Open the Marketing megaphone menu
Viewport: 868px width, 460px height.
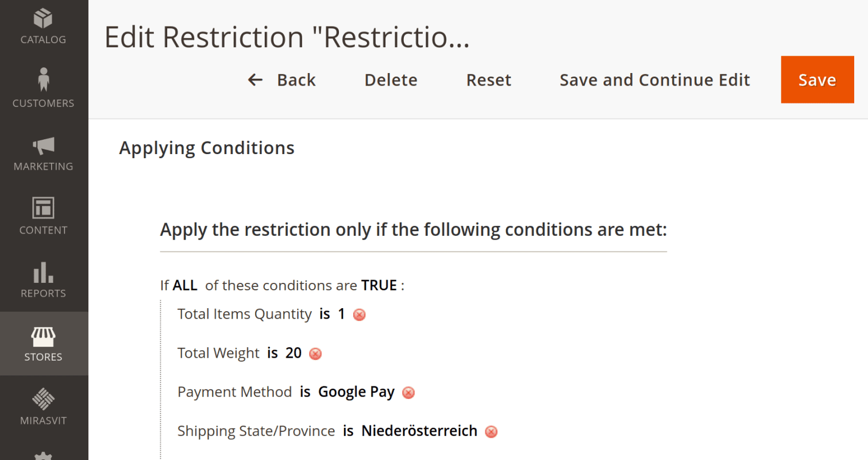pyautogui.click(x=44, y=153)
